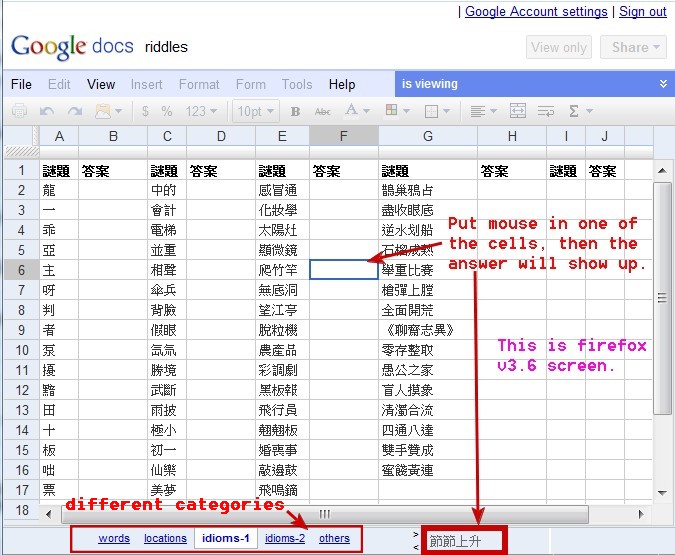The image size is (675, 555).
Task: Click the Print icon in toolbar
Action: [x=19, y=111]
